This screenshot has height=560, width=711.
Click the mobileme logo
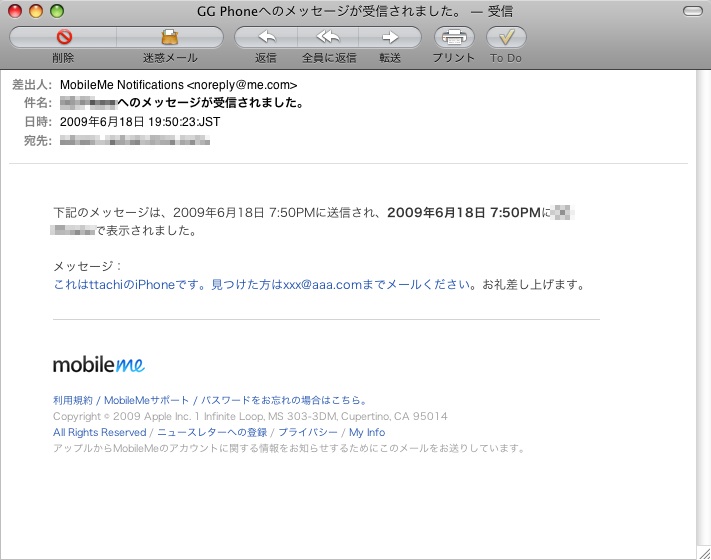[99, 365]
